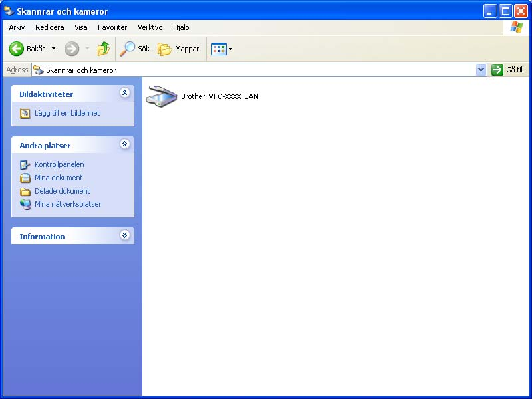
Task: Open the Hjälp menu
Action: [181, 27]
